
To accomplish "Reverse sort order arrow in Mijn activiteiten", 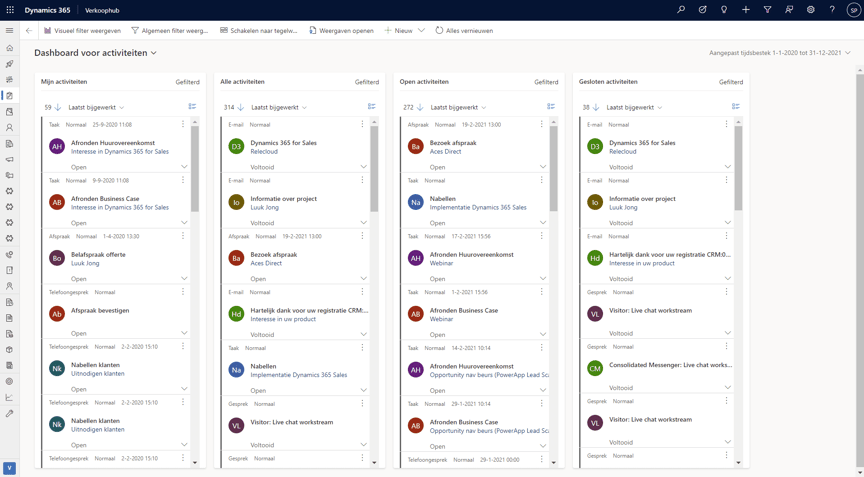I will tap(58, 107).
